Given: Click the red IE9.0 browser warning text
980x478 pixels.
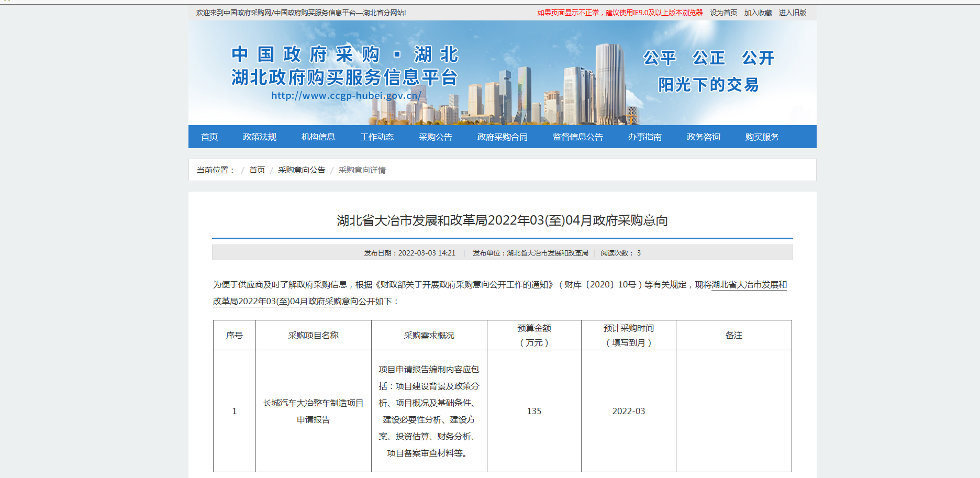Looking at the screenshot, I should pyautogui.click(x=620, y=13).
